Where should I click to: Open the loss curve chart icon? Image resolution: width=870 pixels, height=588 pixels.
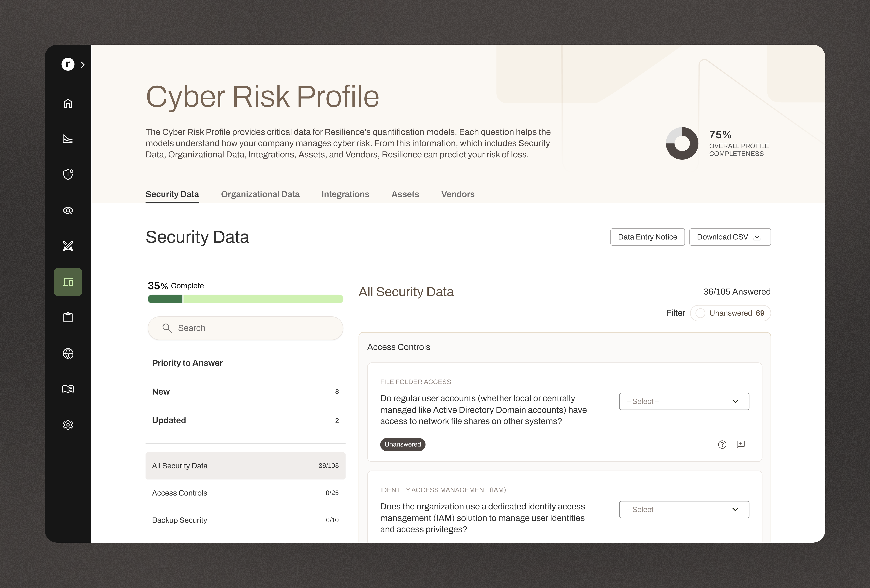[x=68, y=139]
